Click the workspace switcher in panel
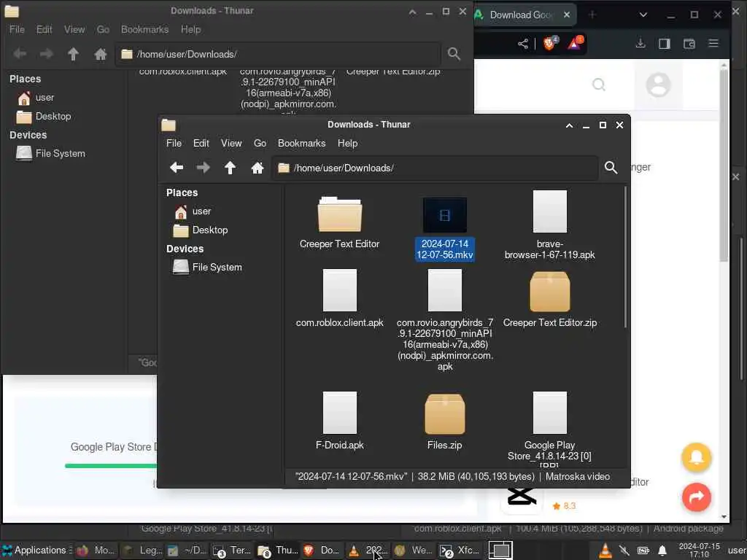Viewport: 747px width, 560px height. click(500, 551)
